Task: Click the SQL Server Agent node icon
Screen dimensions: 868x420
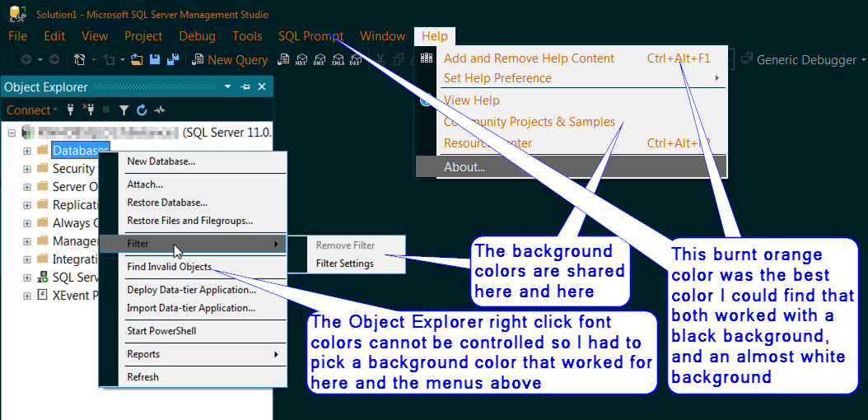Action: (43, 278)
